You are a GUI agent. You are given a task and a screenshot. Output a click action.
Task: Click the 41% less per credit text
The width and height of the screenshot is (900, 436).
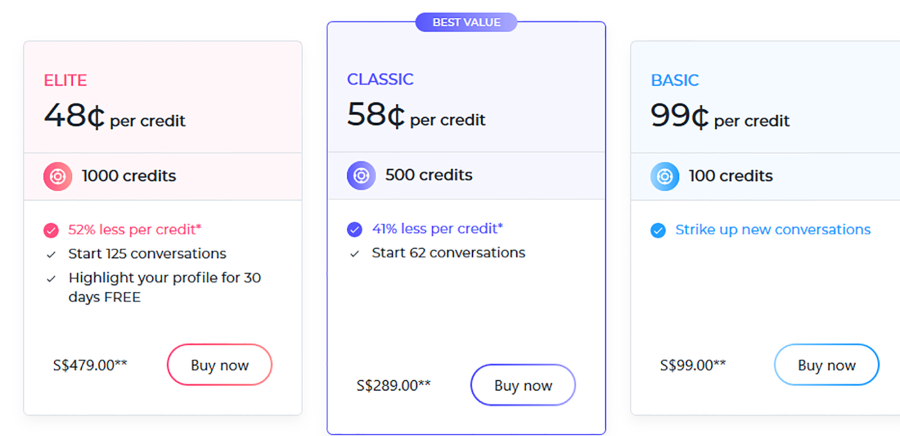pos(437,229)
